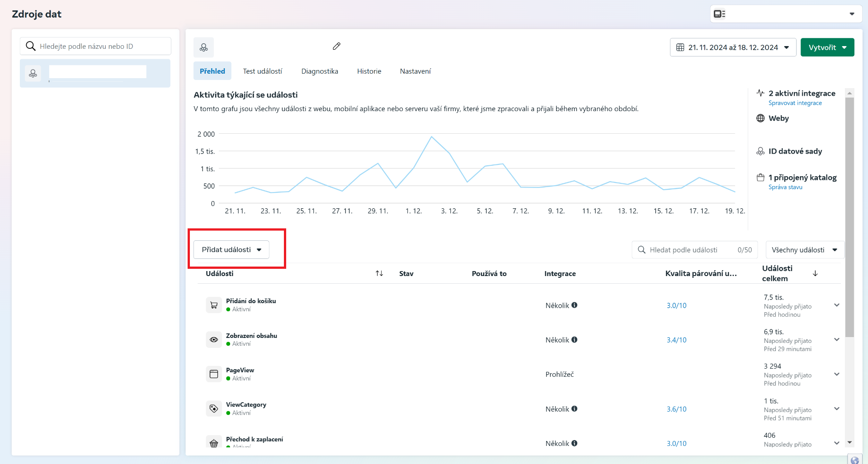Click the pencil edit name icon
Screen dimensions: 868x464
click(x=336, y=46)
